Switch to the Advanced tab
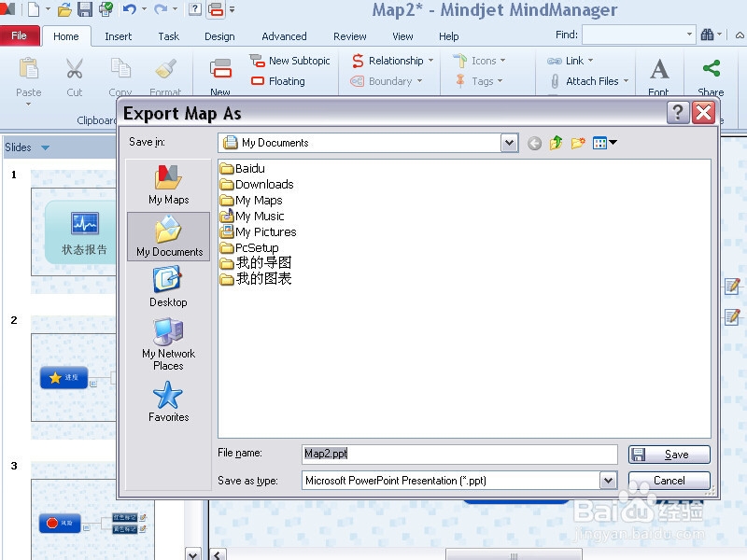This screenshot has width=747, height=560. pos(284,36)
